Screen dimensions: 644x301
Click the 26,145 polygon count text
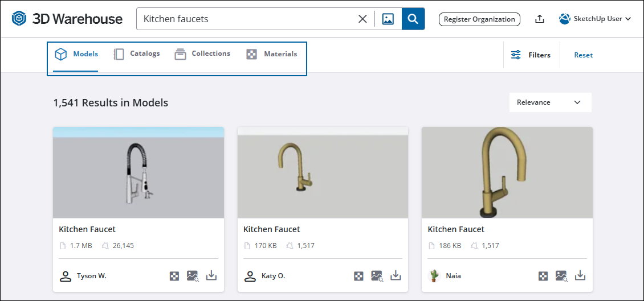click(123, 246)
